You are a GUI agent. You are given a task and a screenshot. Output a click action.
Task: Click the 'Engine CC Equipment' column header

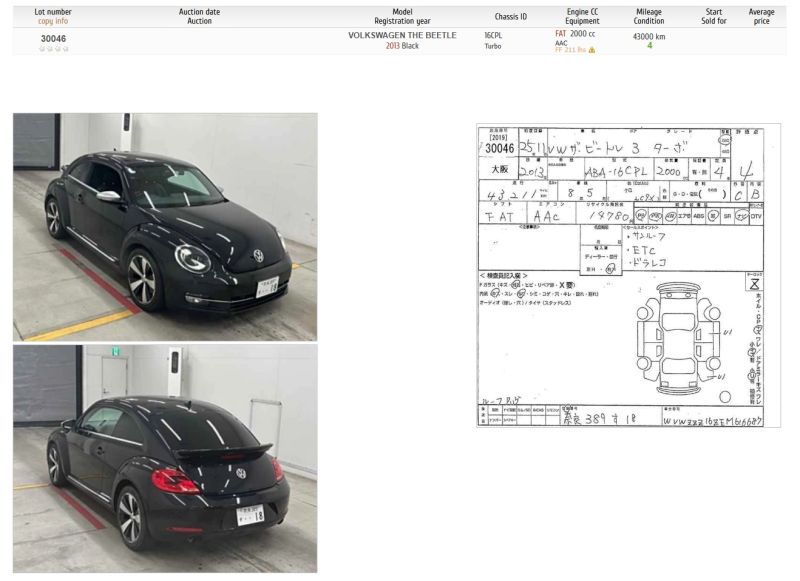pos(582,16)
